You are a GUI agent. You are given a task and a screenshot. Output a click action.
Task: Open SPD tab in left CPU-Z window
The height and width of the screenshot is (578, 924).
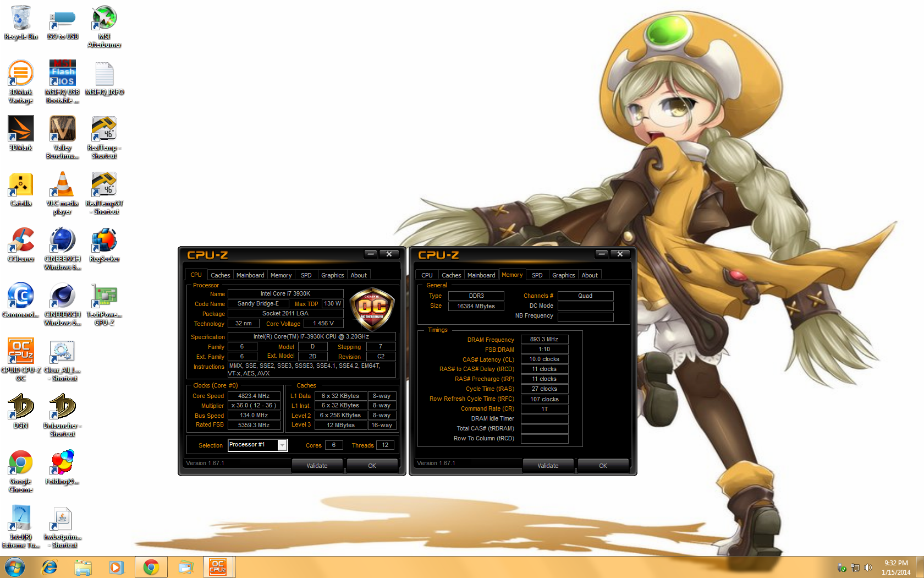(306, 275)
